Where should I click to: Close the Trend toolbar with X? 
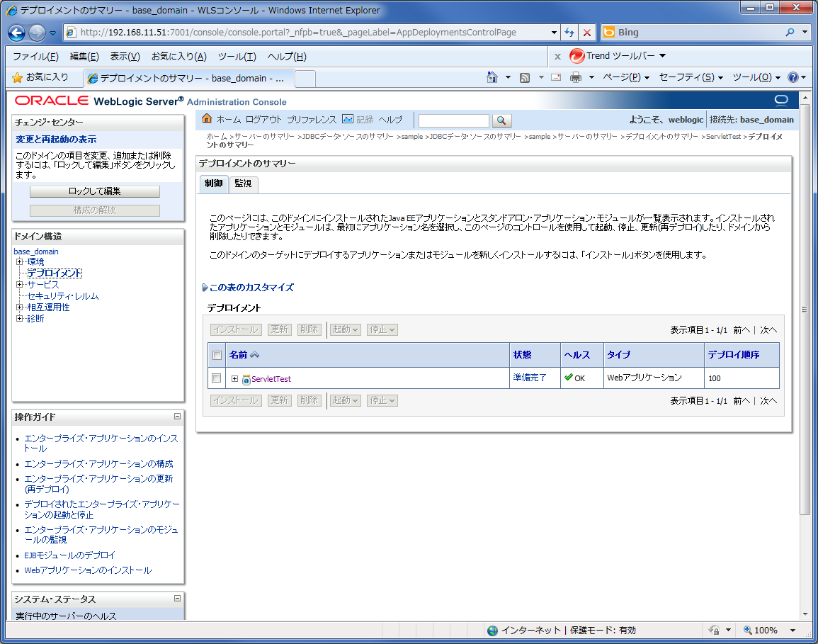pyautogui.click(x=557, y=57)
